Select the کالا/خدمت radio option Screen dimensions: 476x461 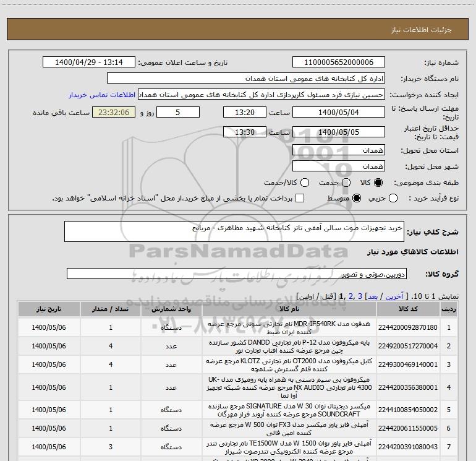pyautogui.click(x=305, y=183)
